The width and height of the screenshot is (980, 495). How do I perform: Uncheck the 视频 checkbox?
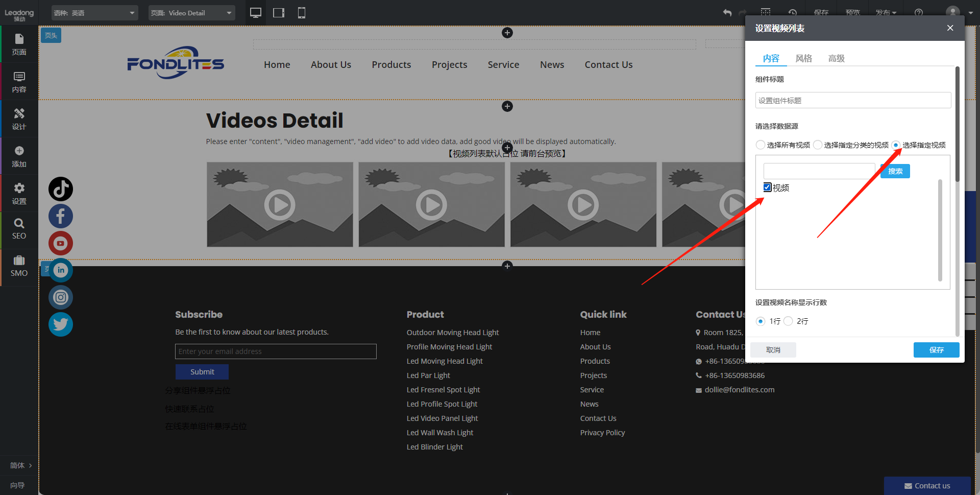[x=767, y=187]
